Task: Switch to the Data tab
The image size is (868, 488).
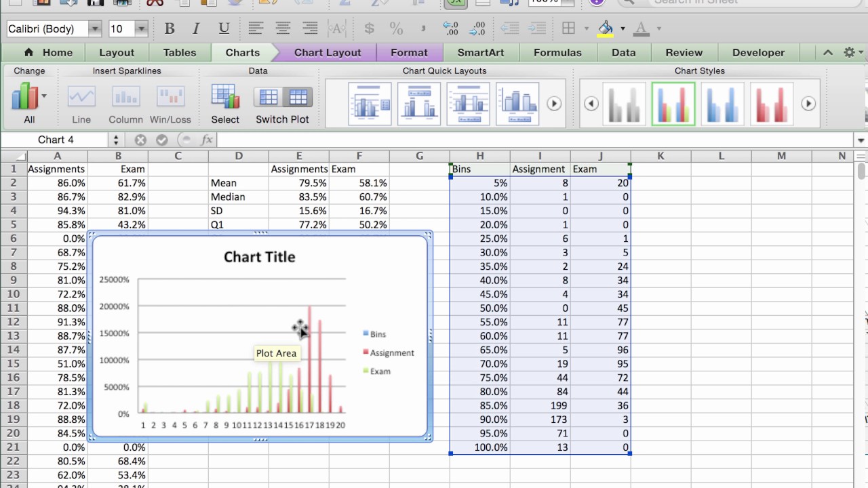Action: point(623,52)
